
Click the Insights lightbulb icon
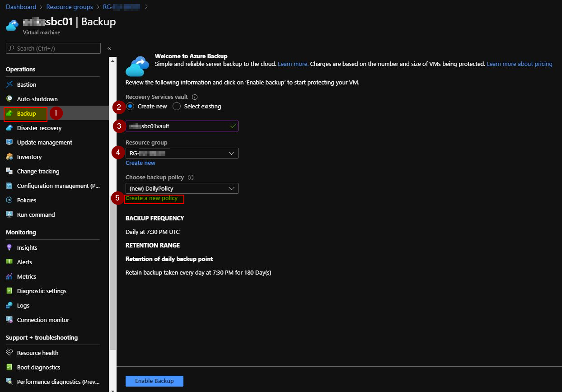click(x=9, y=248)
